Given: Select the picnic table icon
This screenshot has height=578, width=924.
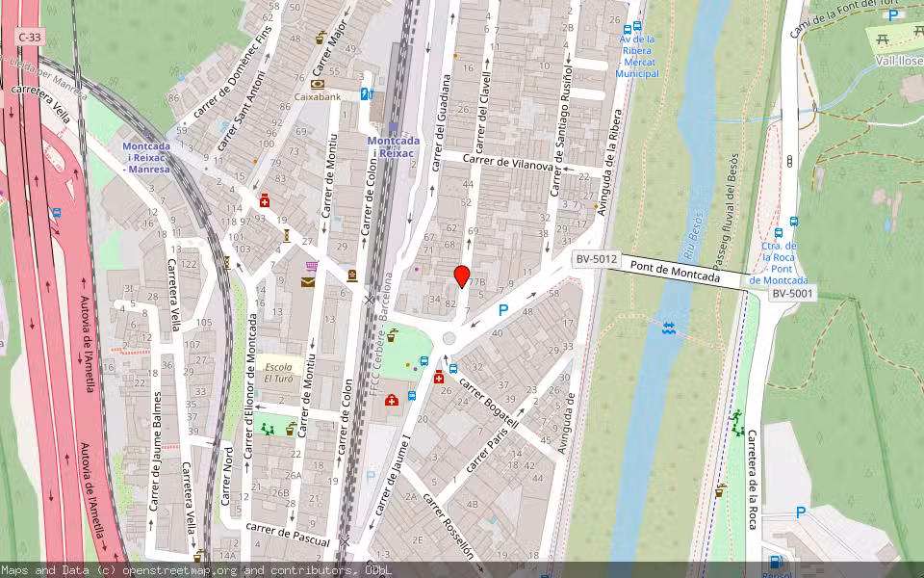Looking at the screenshot, I should coord(883,39).
